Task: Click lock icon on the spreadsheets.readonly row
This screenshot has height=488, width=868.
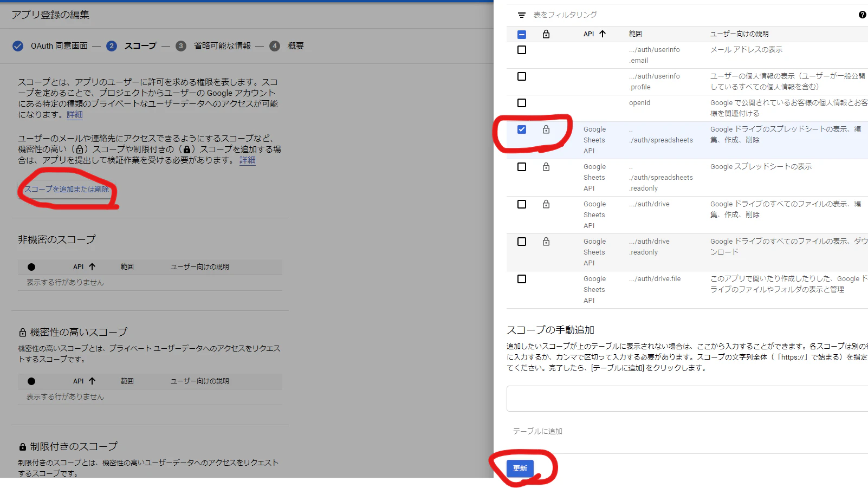Action: point(546,167)
